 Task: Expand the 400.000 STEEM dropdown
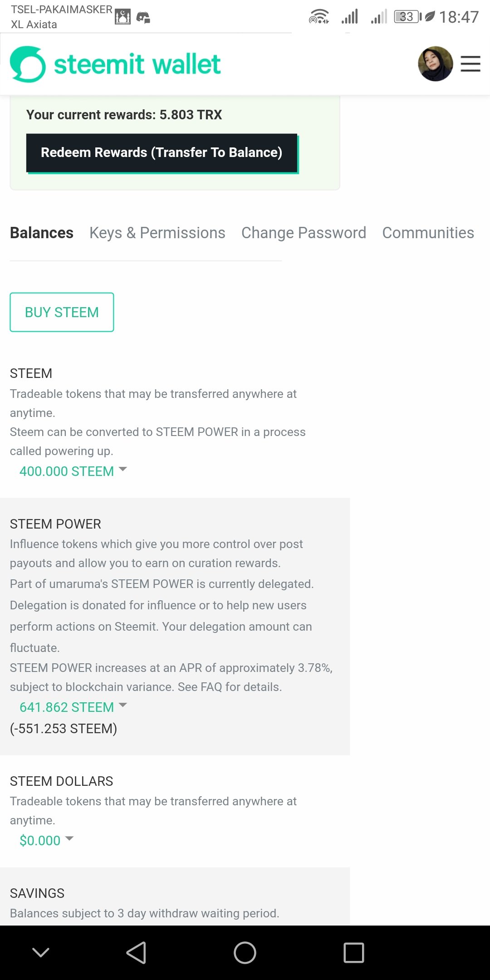point(73,471)
